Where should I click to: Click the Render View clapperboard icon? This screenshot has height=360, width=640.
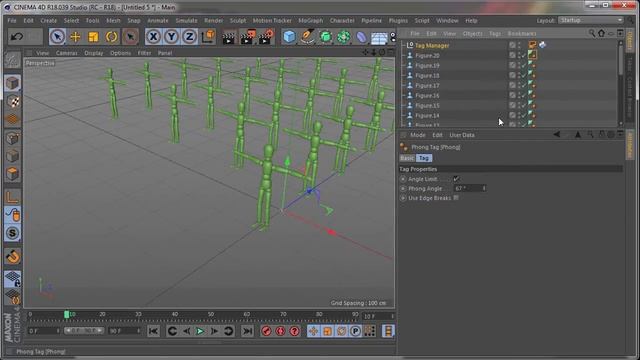[x=229, y=37]
